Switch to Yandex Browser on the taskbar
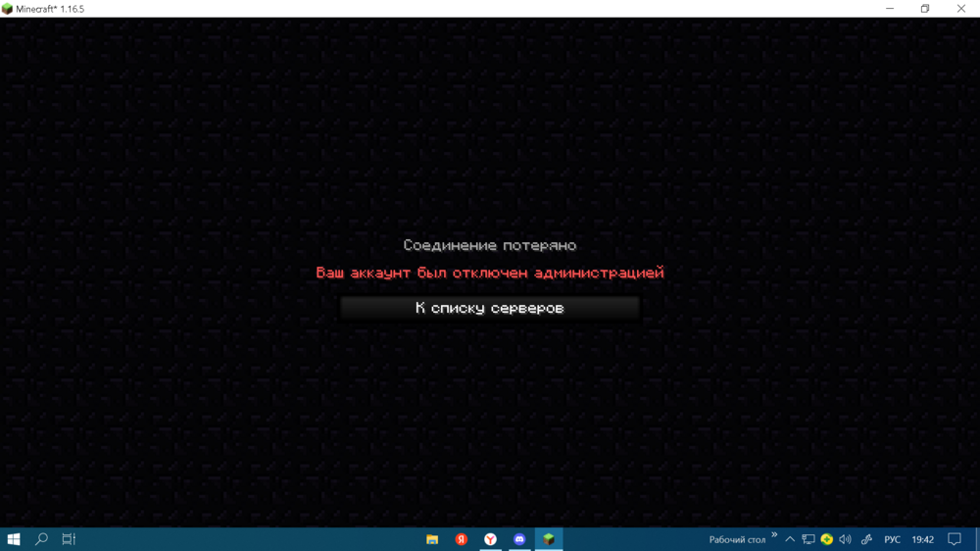980x551 pixels. pos(491,539)
